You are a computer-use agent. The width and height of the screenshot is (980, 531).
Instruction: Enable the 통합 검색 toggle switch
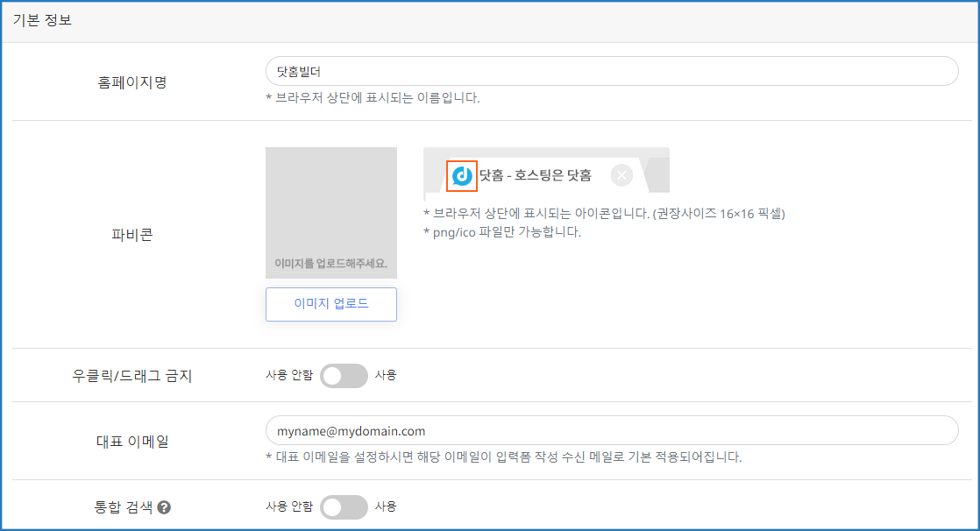(x=344, y=506)
